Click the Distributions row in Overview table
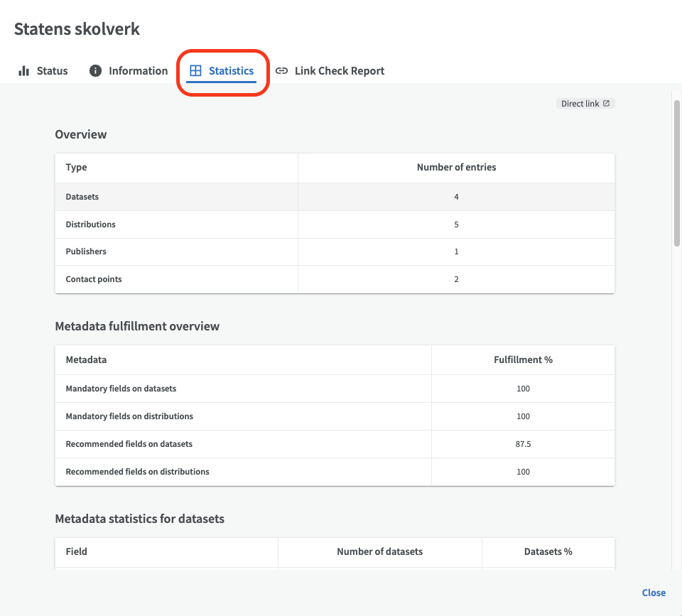Screen dimensions: 682x616 click(335, 225)
